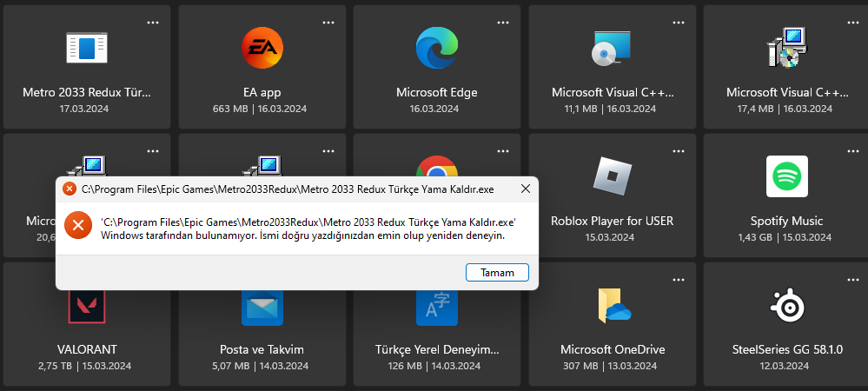Click Tamam to dismiss the error
The height and width of the screenshot is (391, 868).
pos(497,273)
